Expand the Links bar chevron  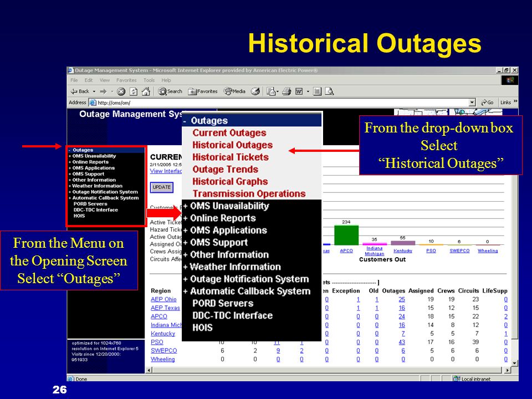click(515, 101)
